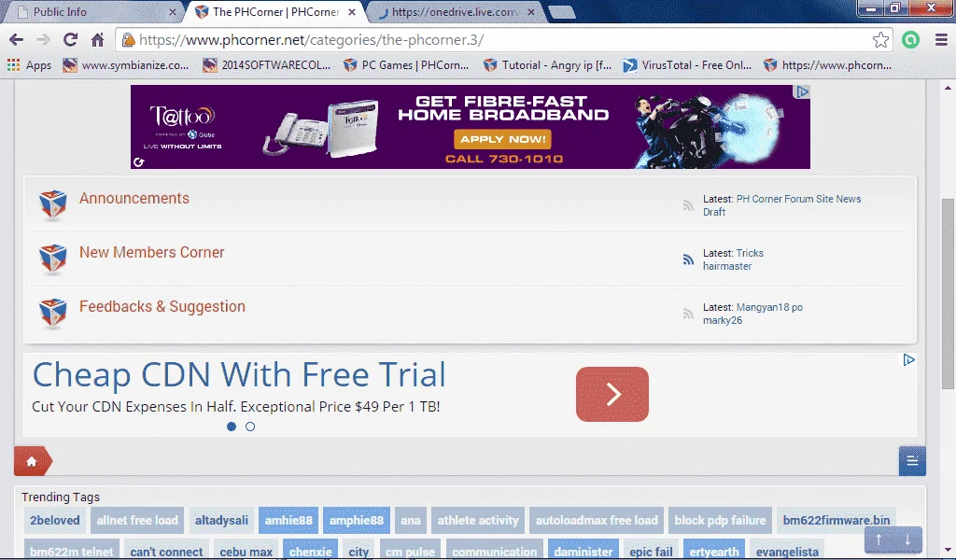Select the bm622firmware.bin tag
956x560 pixels.
(836, 521)
